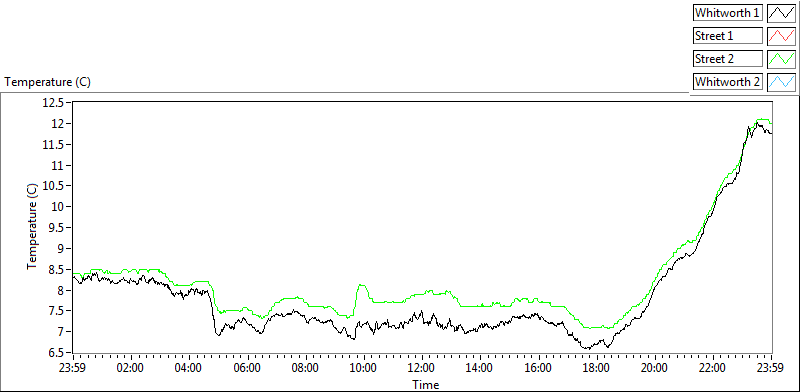Select the Whitworth 1 legend label
The width and height of the screenshot is (800, 392).
point(727,13)
